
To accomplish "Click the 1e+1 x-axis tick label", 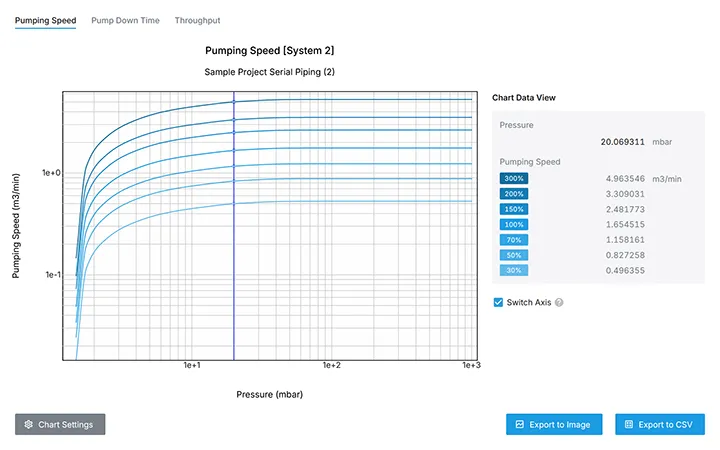I will [192, 366].
